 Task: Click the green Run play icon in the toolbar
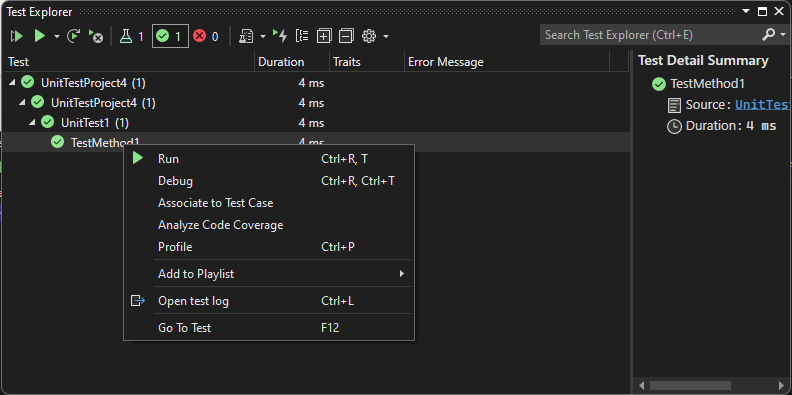click(x=40, y=36)
